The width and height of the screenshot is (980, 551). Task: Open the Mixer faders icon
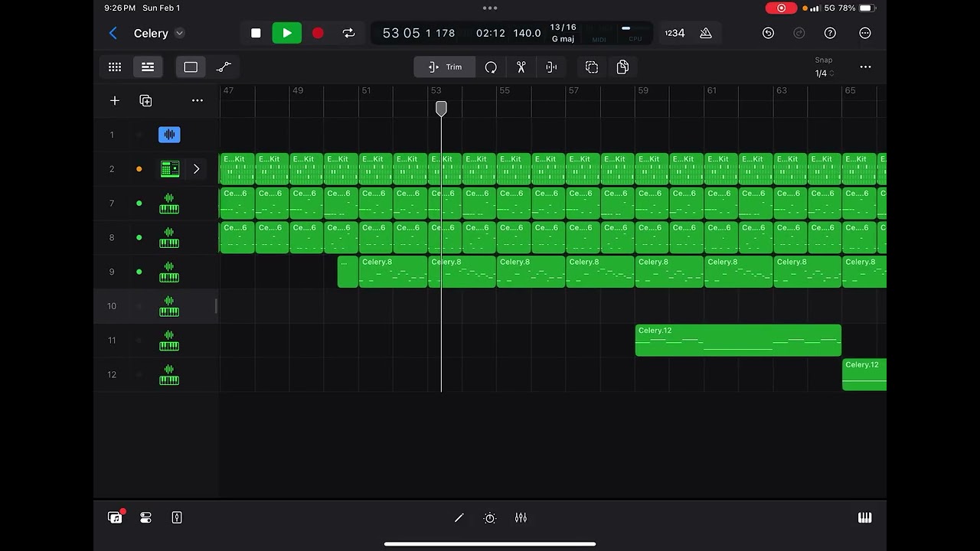pos(521,518)
